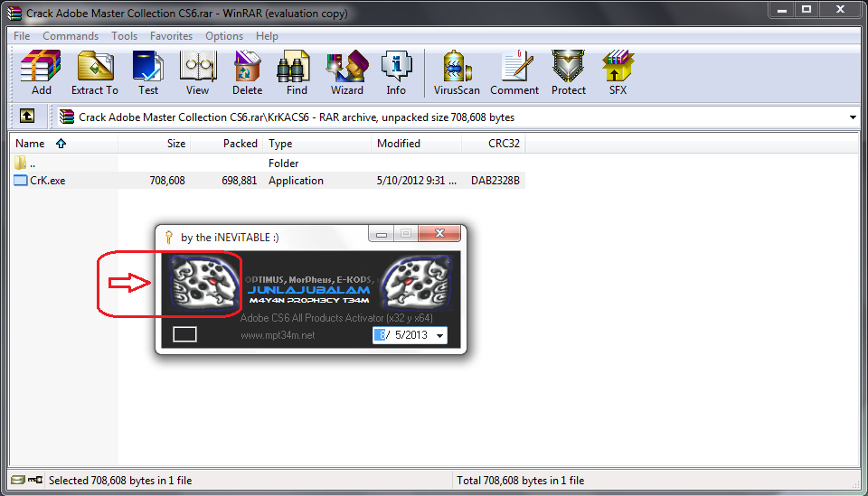Image resolution: width=868 pixels, height=496 pixels.
Task: Click the Folder type label row
Action: click(x=283, y=164)
